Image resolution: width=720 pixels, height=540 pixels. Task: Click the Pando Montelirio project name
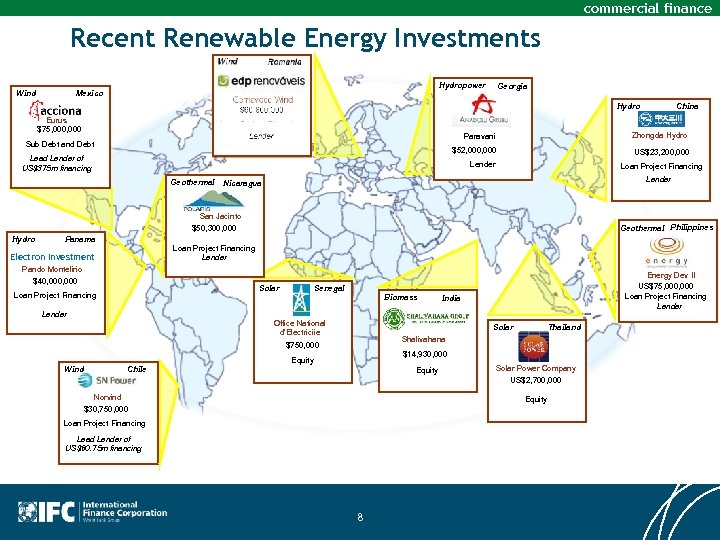tap(52, 269)
